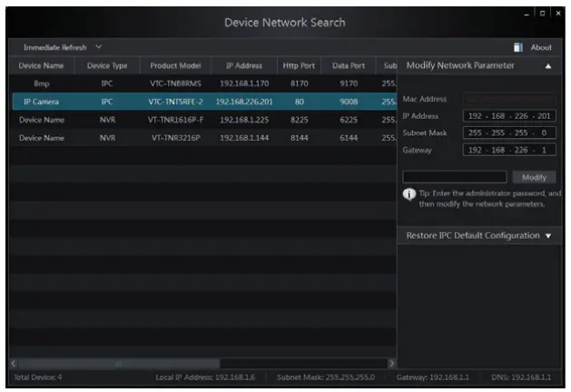Viewport: 571px width, 392px height.
Task: Sort by IP Address column header
Action: (x=244, y=66)
